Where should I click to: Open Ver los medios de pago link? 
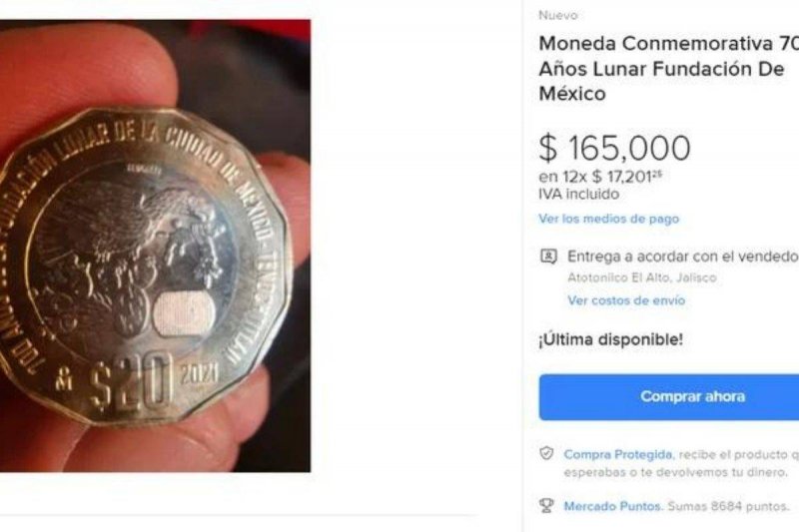[x=609, y=219]
